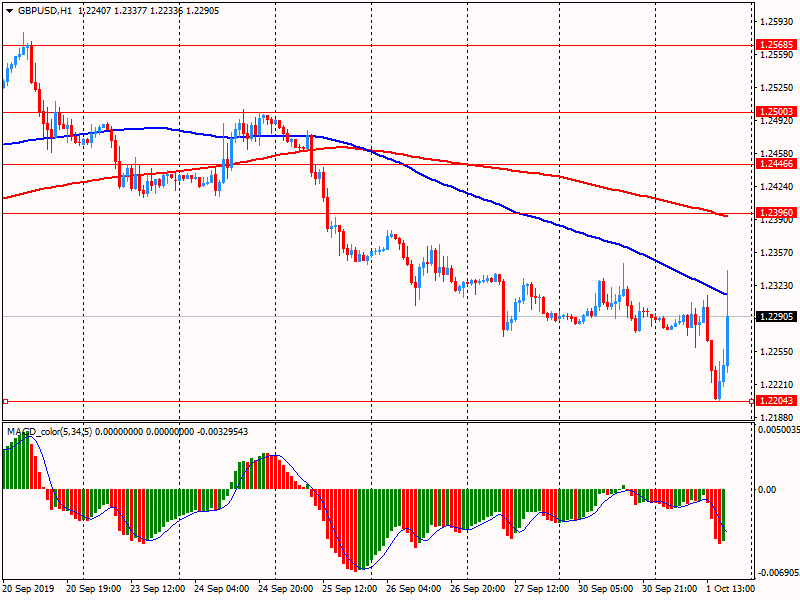The width and height of the screenshot is (800, 600).
Task: Select the MACD zero level 0.00 label
Action: click(767, 490)
